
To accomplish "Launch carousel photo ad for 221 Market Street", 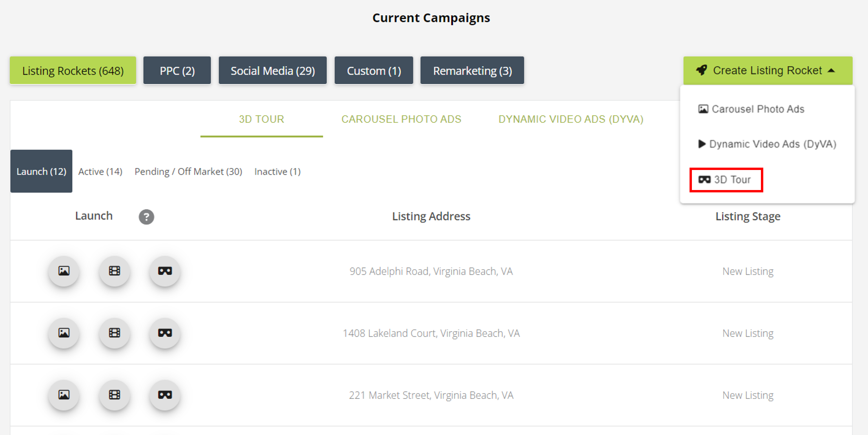I will click(x=64, y=395).
